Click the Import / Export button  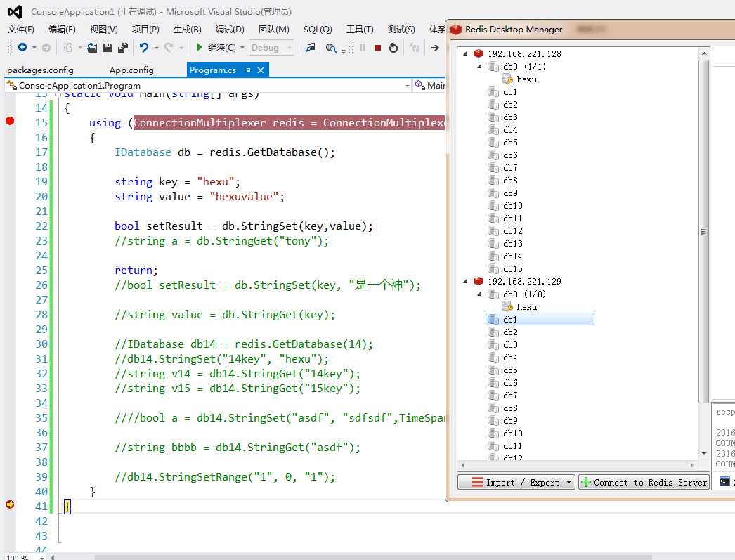[516, 482]
